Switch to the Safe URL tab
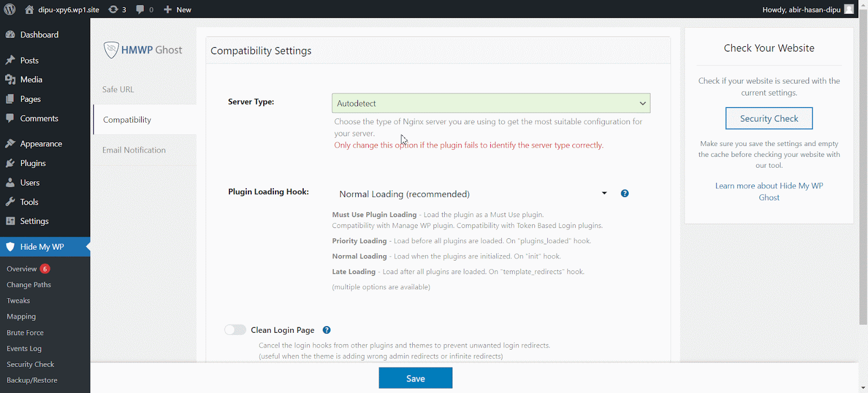Image resolution: width=868 pixels, height=393 pixels. 118,90
